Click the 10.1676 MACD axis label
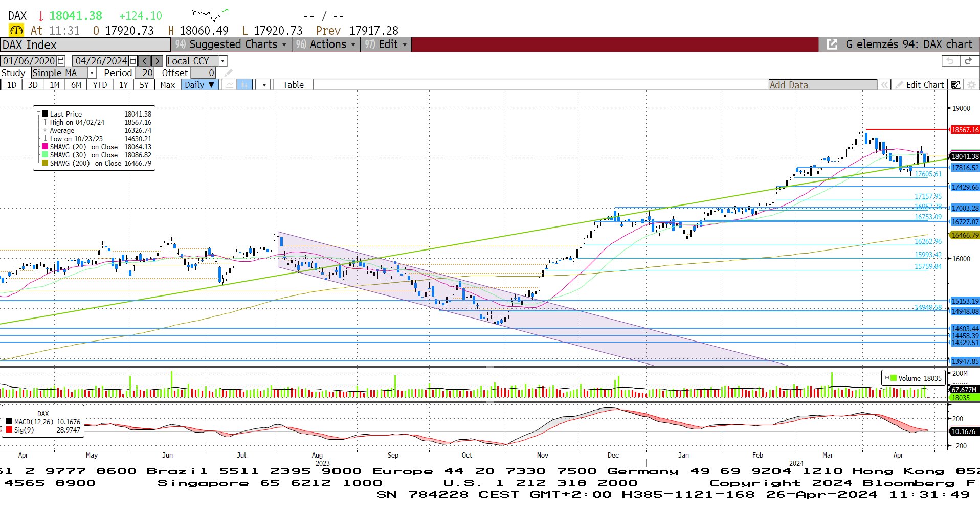The height and width of the screenshot is (523, 980). pyautogui.click(x=964, y=431)
